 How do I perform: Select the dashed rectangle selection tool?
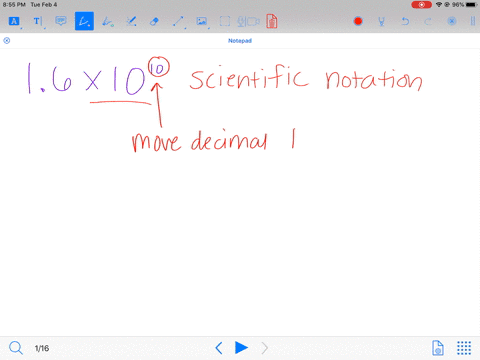[225, 22]
